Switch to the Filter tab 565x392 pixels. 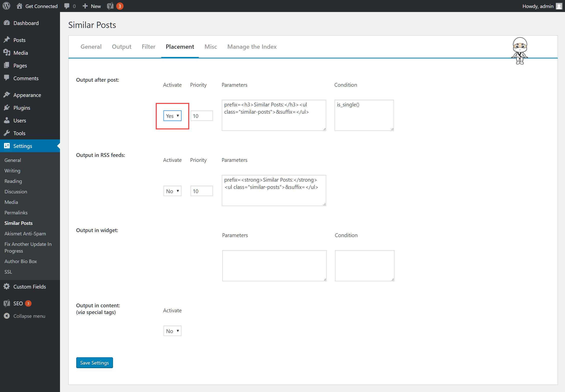click(148, 47)
